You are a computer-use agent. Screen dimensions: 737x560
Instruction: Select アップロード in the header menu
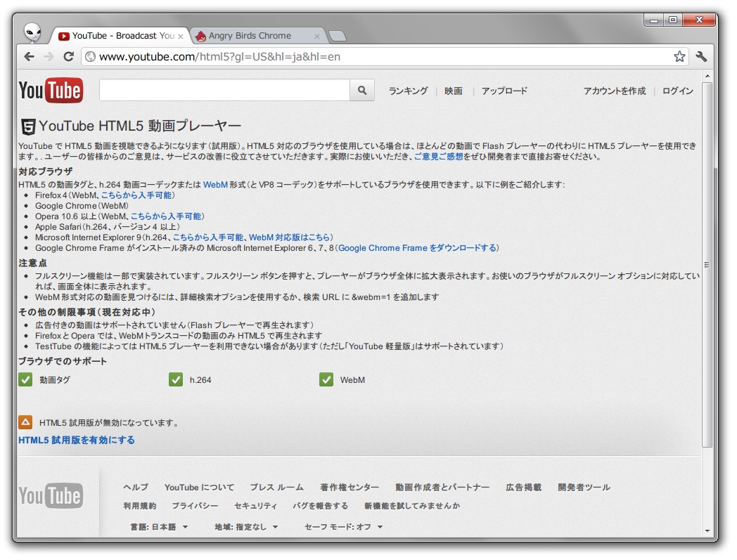(x=505, y=91)
